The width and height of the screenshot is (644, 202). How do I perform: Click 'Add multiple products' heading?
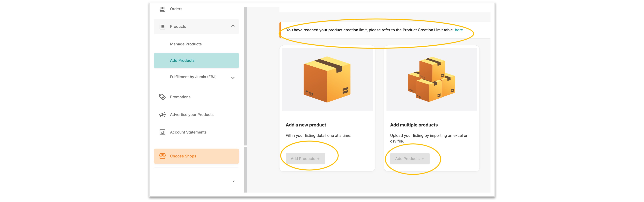[414, 125]
